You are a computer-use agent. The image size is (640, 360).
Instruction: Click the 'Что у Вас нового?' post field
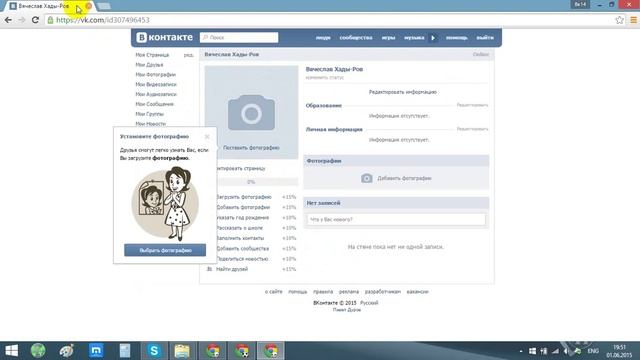point(396,219)
